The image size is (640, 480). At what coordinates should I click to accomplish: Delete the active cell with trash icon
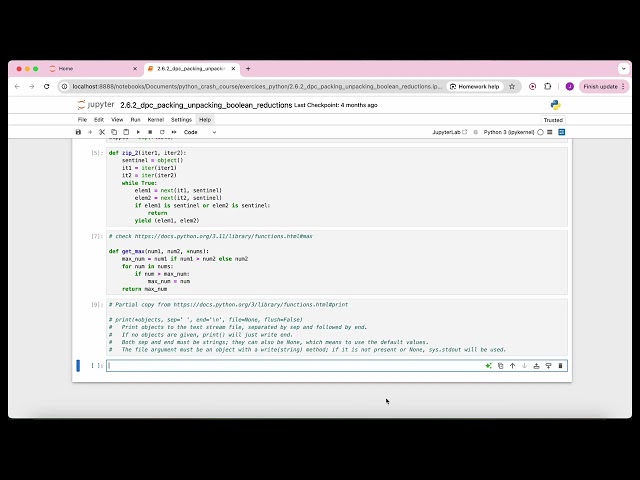[x=560, y=366]
